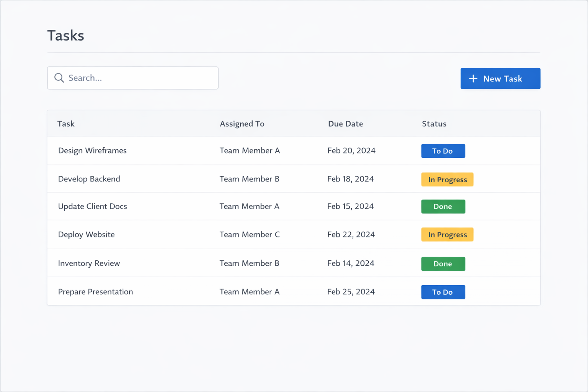
Task: Sort by the Due Date column header
Action: (x=345, y=124)
